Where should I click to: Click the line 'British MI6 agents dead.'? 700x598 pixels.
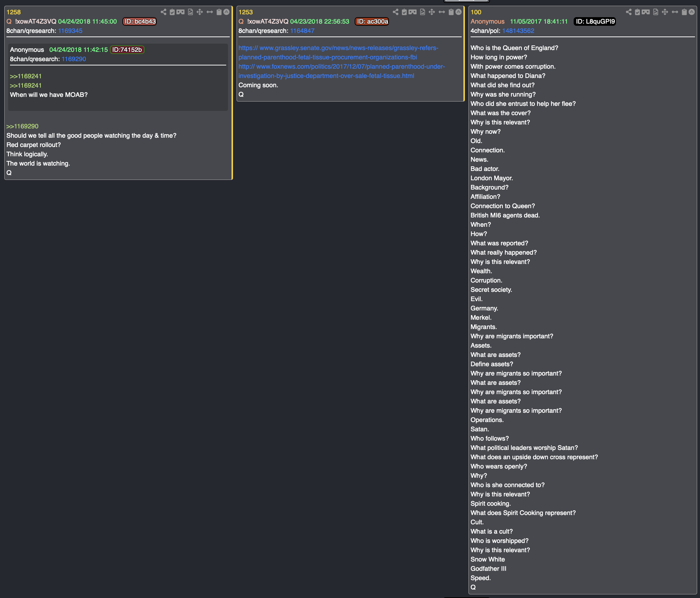click(505, 215)
